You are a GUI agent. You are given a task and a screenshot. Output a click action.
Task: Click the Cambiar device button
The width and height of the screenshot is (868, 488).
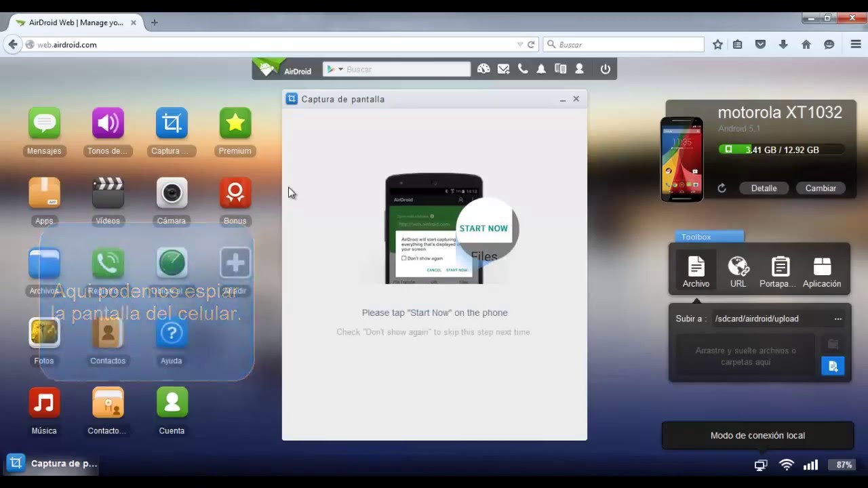click(x=821, y=188)
